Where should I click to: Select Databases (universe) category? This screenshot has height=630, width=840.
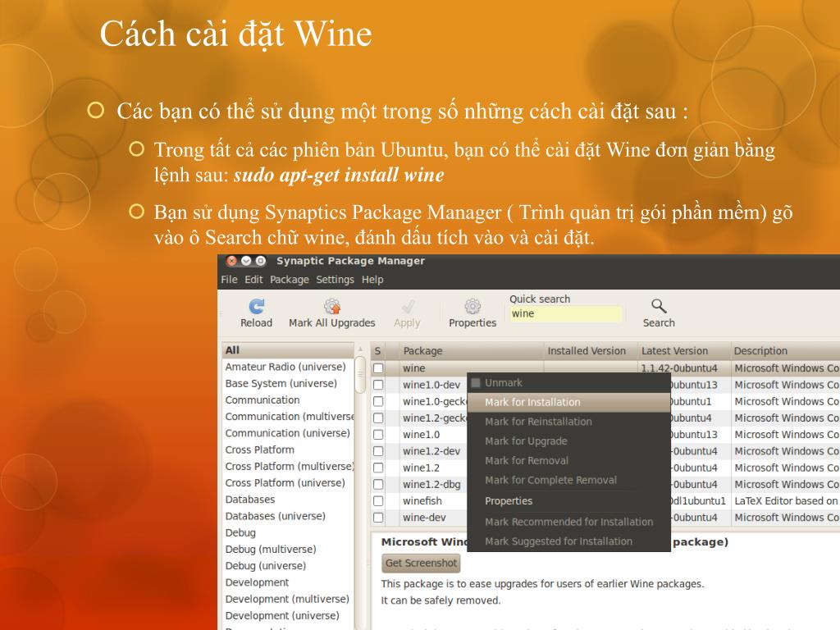pos(288,517)
